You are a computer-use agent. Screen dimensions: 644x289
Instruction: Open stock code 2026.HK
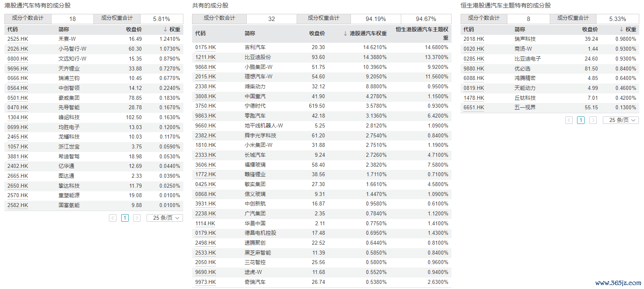[x=18, y=49]
